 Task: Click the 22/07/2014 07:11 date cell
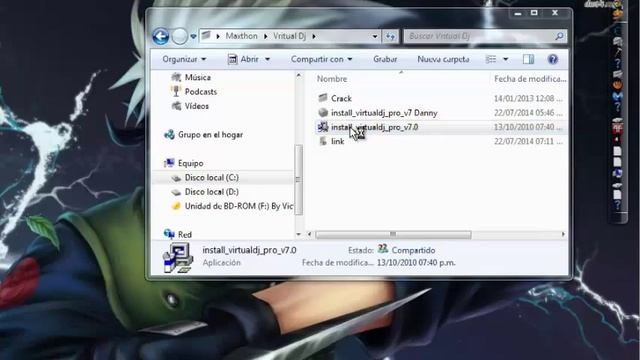click(x=528, y=141)
